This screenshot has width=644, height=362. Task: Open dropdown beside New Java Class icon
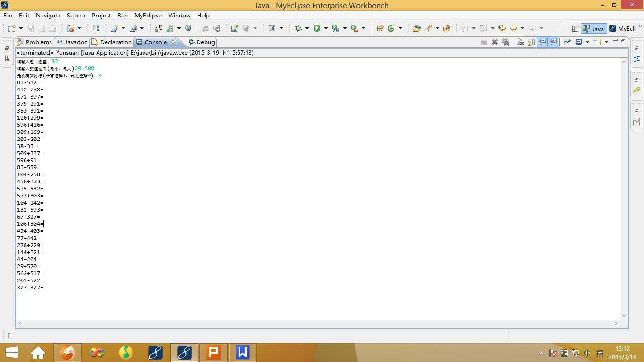[x=400, y=28]
